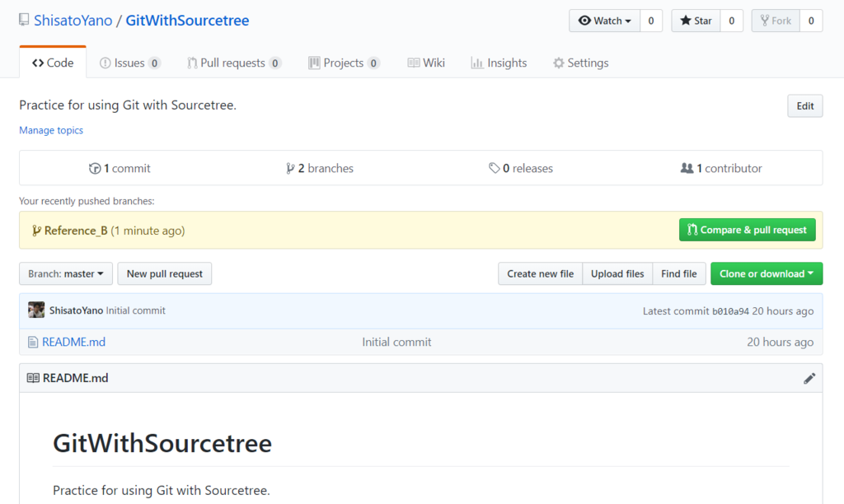844x504 pixels.
Task: Click the Issues counter badge 0
Action: click(x=154, y=63)
